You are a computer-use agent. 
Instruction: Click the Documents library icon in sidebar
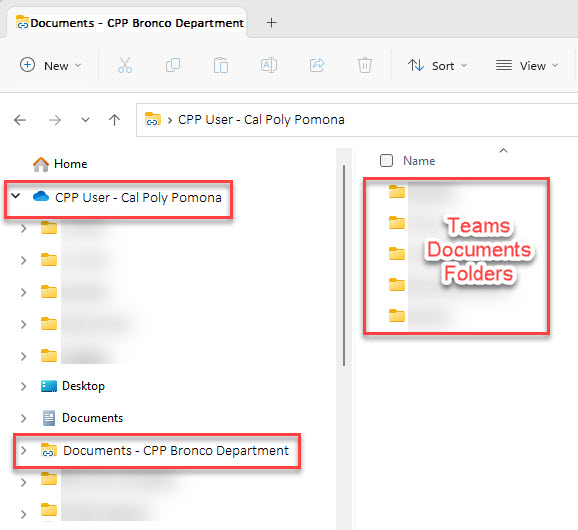click(x=49, y=418)
